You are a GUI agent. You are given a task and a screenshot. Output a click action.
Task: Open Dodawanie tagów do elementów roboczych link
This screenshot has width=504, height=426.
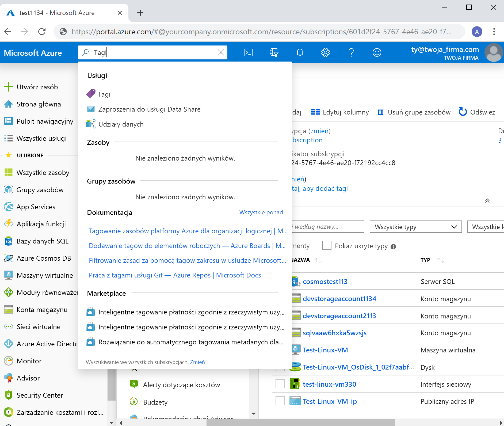[x=187, y=246]
